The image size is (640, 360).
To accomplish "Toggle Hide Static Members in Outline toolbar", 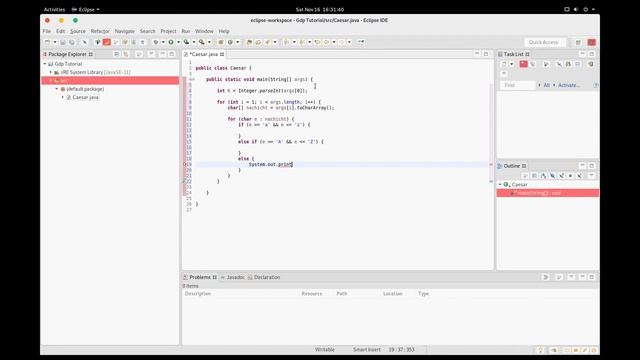I will tap(562, 176).
